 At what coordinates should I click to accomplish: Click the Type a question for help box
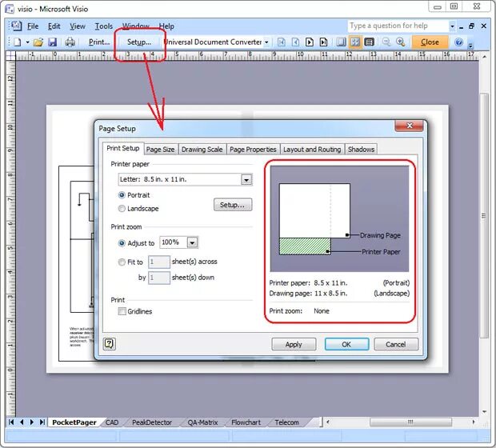398,26
